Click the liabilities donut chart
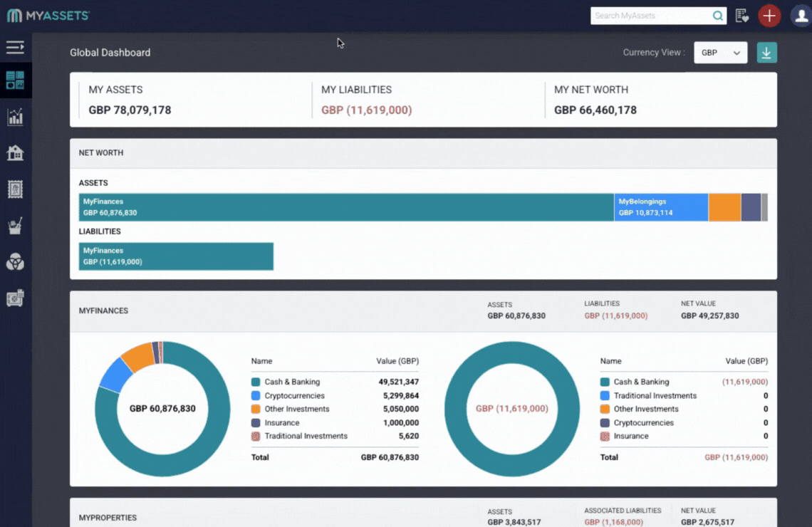The height and width of the screenshot is (527, 812). tap(511, 409)
